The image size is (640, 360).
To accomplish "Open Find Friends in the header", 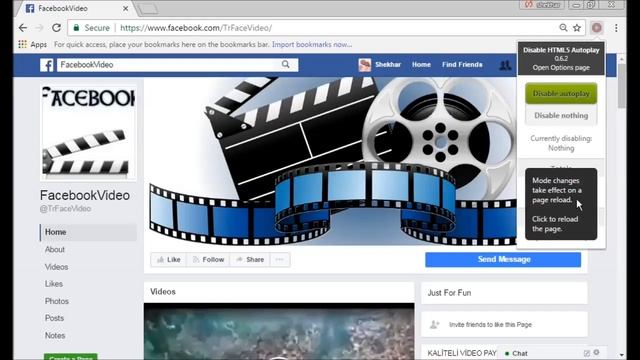I will click(x=462, y=64).
